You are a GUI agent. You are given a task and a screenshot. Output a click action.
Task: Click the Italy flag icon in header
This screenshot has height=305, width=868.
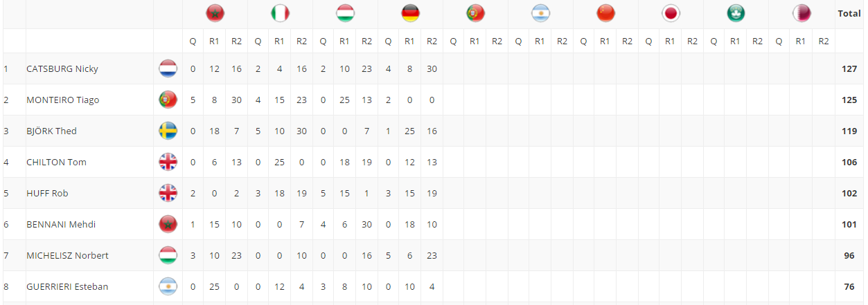click(x=280, y=13)
